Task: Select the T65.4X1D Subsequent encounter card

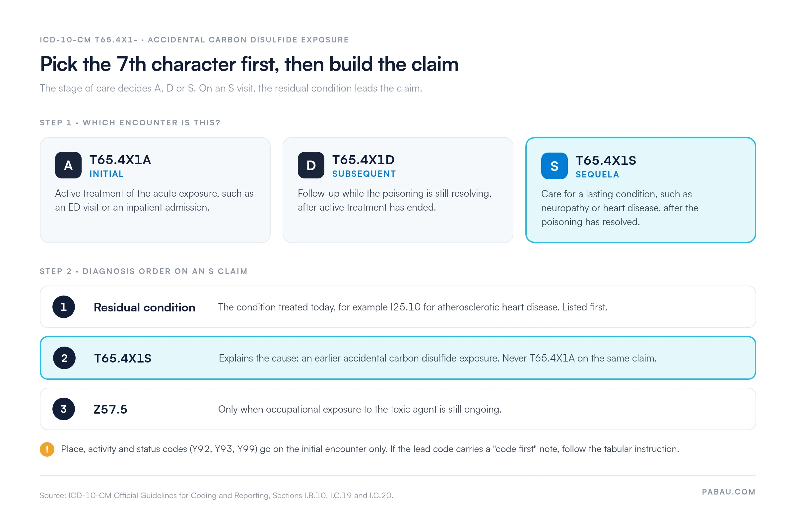Action: pos(398,190)
